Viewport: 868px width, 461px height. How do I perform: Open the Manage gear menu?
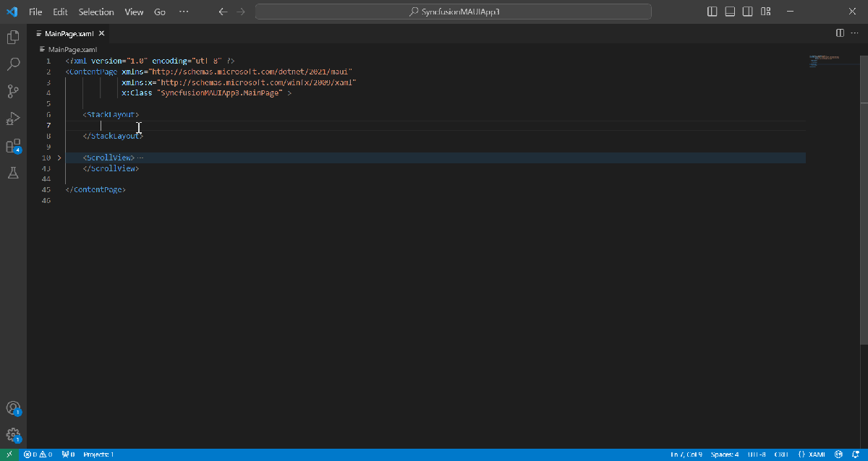tap(13, 436)
